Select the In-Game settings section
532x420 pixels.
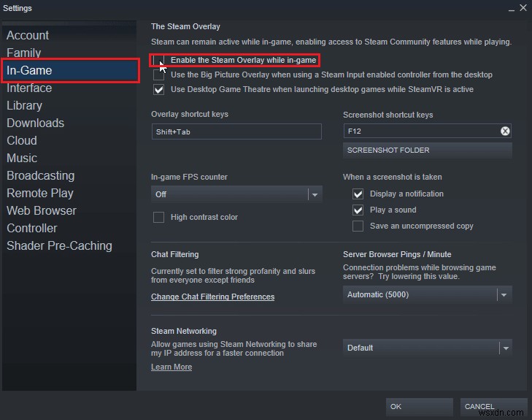click(70, 70)
